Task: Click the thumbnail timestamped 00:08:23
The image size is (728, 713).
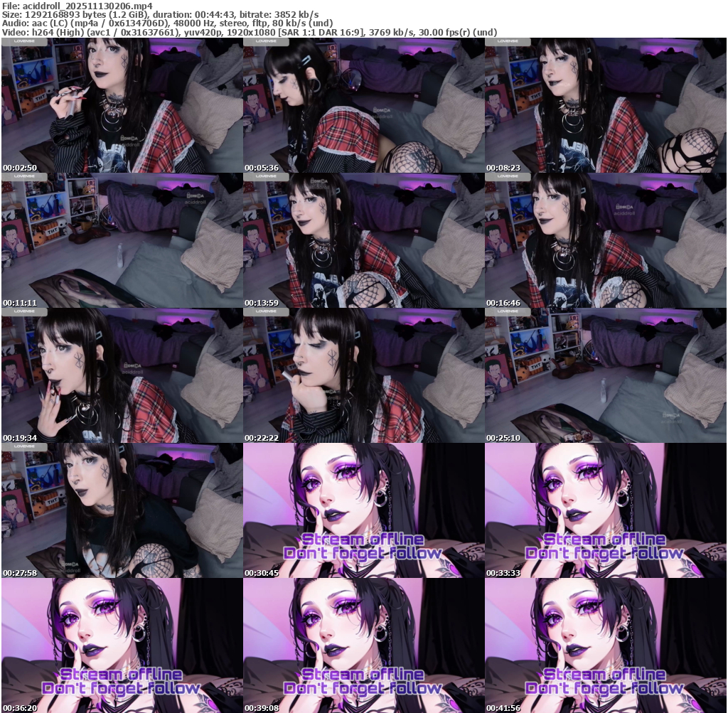Action: point(606,105)
